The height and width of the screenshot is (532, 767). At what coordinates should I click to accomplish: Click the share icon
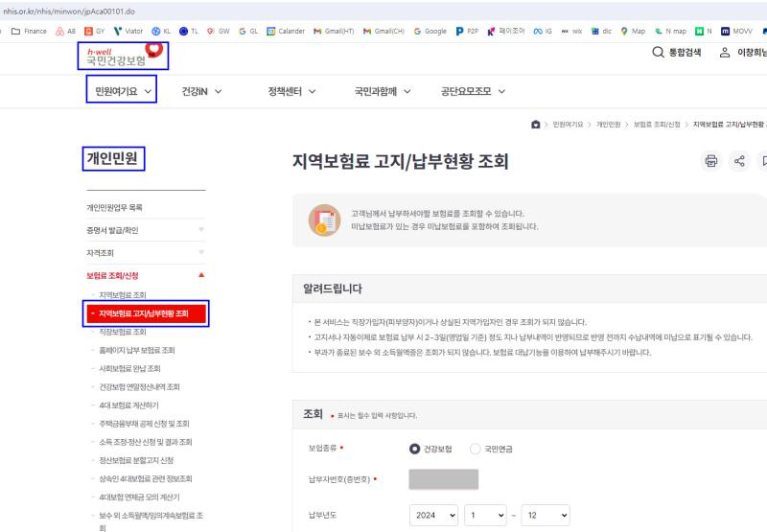(739, 160)
